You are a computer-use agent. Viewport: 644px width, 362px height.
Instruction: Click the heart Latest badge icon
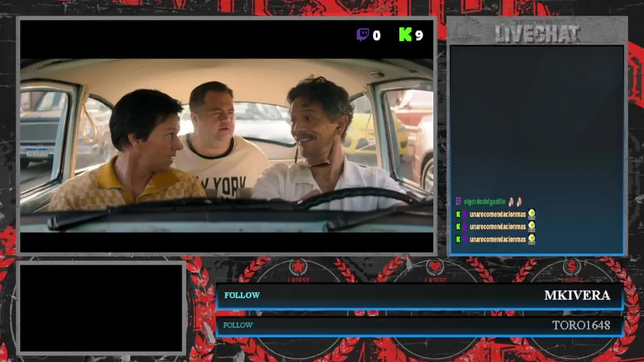[x=435, y=266]
